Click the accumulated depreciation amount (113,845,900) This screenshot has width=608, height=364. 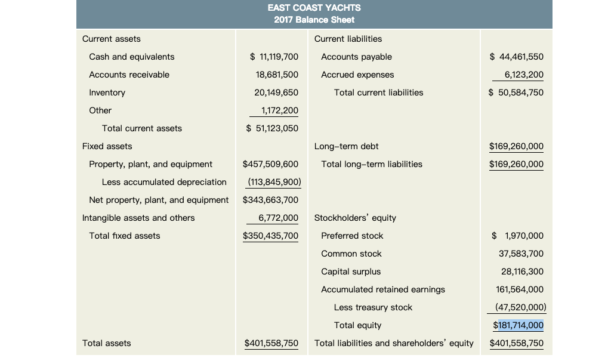coord(274,182)
